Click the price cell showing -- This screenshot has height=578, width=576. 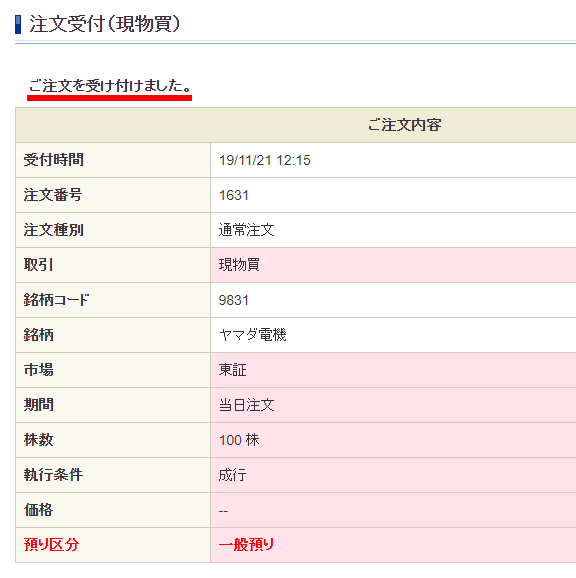pyautogui.click(x=393, y=510)
